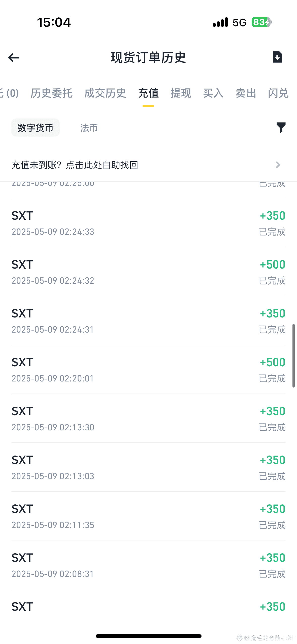297x644 pixels.
Task: Tap the back arrow icon
Action: pyautogui.click(x=14, y=58)
